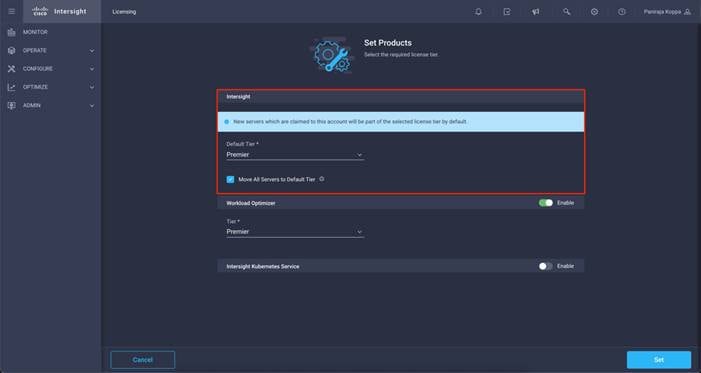Click the Monitor chart icon in sidebar
Viewport: 701px width, 373px height.
12,32
